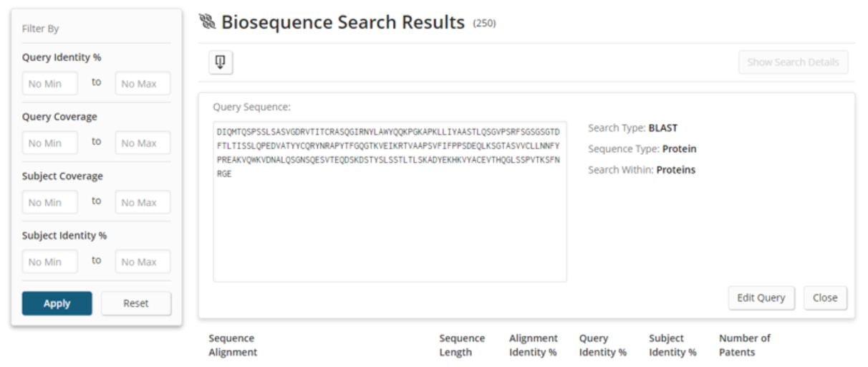The image size is (868, 367).
Task: Close the query sequence panel
Action: point(825,297)
